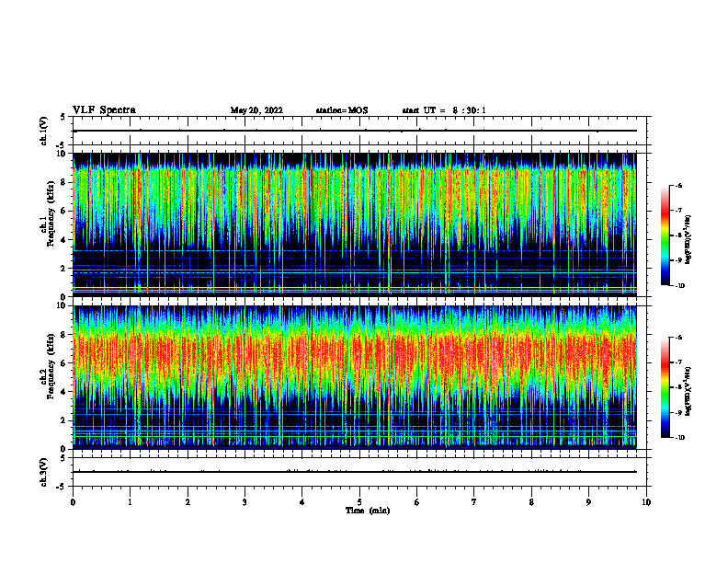The height and width of the screenshot is (563, 728).
Task: Click the ch.1 spectrogram plot area
Action: pos(355,224)
